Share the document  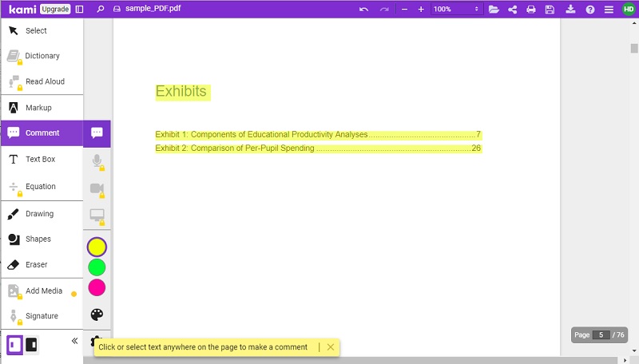coord(513,9)
